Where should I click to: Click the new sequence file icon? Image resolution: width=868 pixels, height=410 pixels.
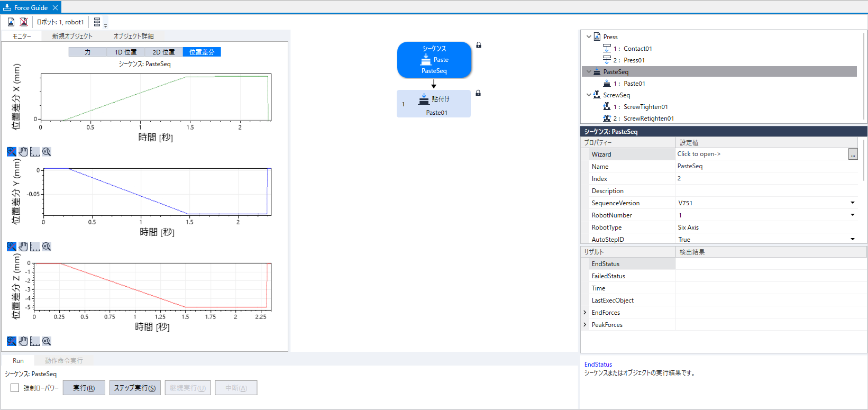pyautogui.click(x=11, y=22)
